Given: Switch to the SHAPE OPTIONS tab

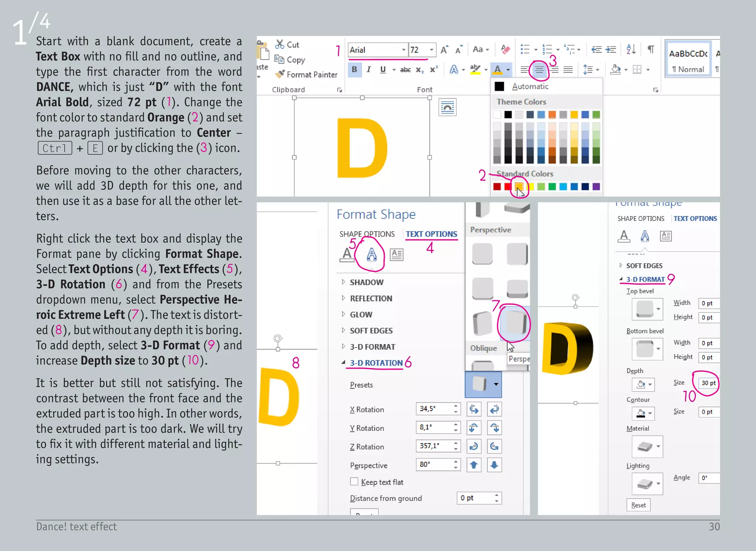Looking at the screenshot, I should click(367, 234).
